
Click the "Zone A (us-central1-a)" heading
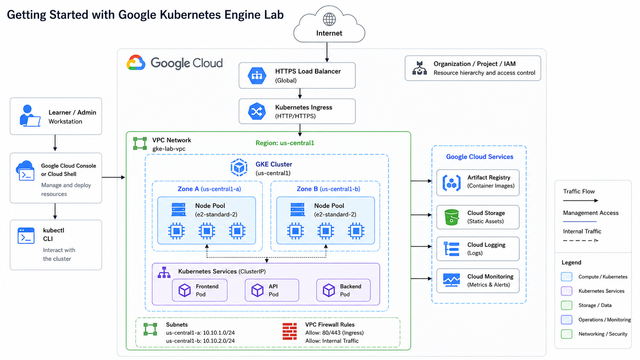click(209, 189)
